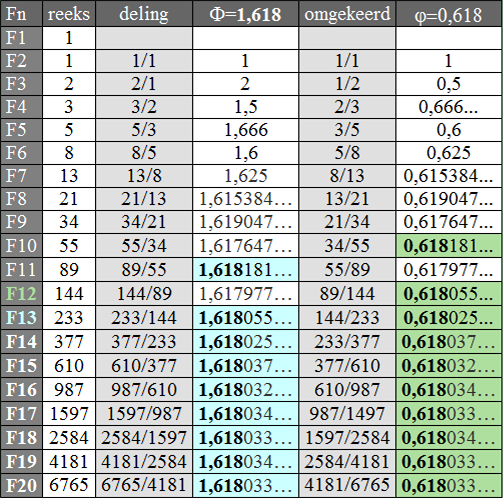Select the reeks value 6765
503x498 pixels.
pos(69,485)
